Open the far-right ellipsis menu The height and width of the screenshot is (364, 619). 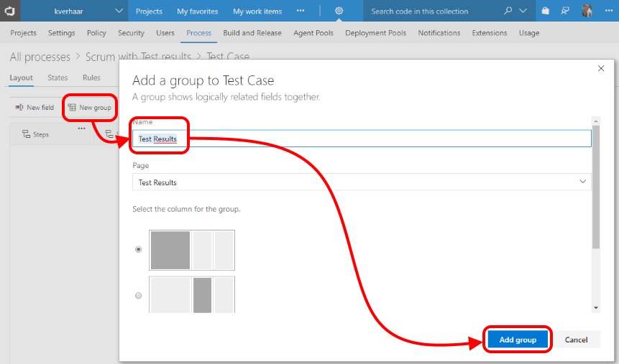(x=609, y=11)
